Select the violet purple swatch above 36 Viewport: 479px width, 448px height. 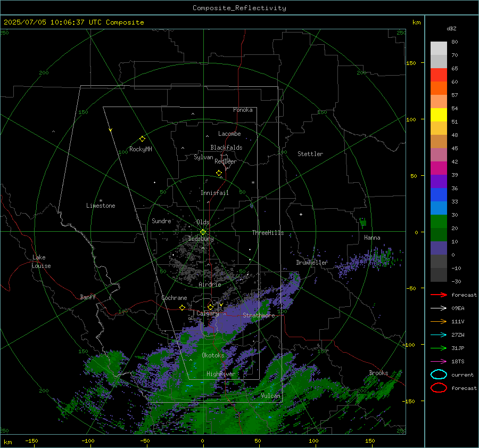coord(439,181)
